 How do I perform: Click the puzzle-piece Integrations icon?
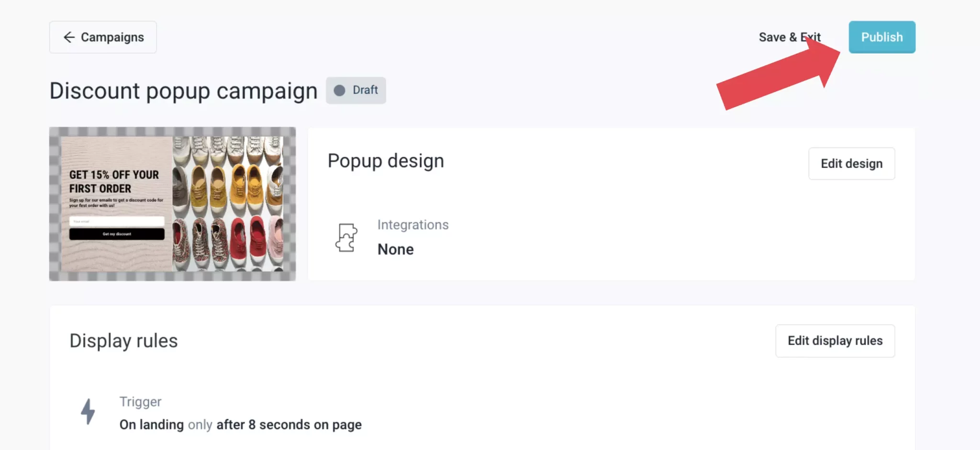pyautogui.click(x=346, y=237)
